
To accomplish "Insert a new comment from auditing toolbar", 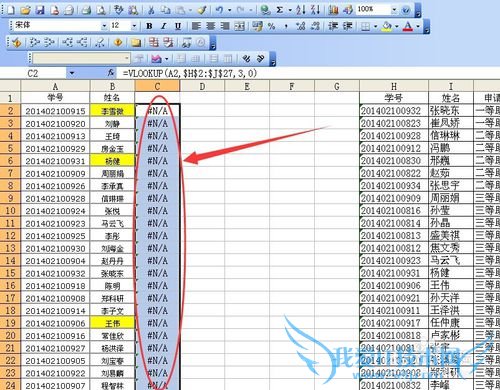I will (x=135, y=42).
